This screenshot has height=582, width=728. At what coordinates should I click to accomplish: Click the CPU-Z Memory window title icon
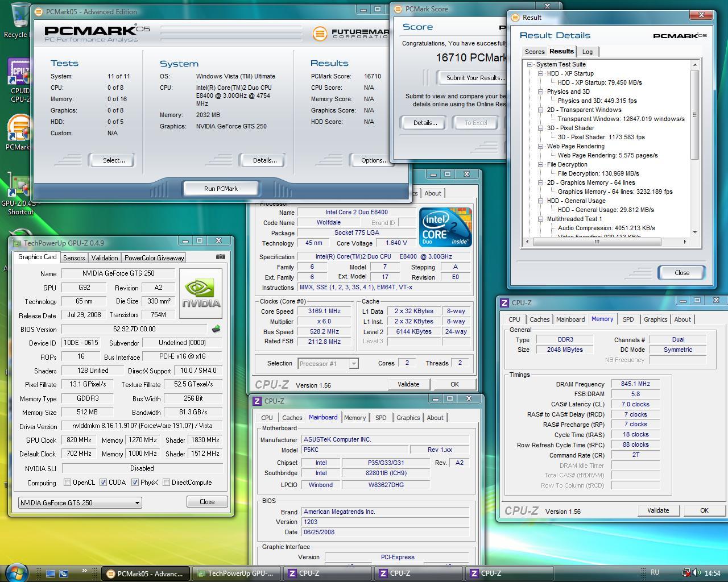(504, 303)
